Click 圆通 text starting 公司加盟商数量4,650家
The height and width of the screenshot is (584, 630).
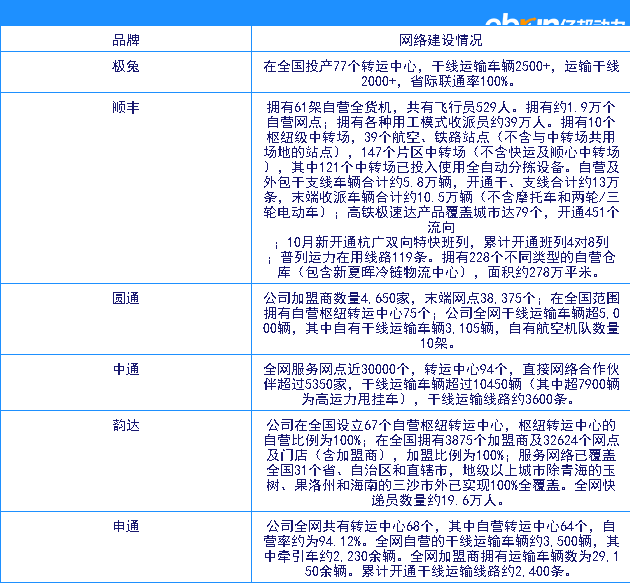(441, 298)
